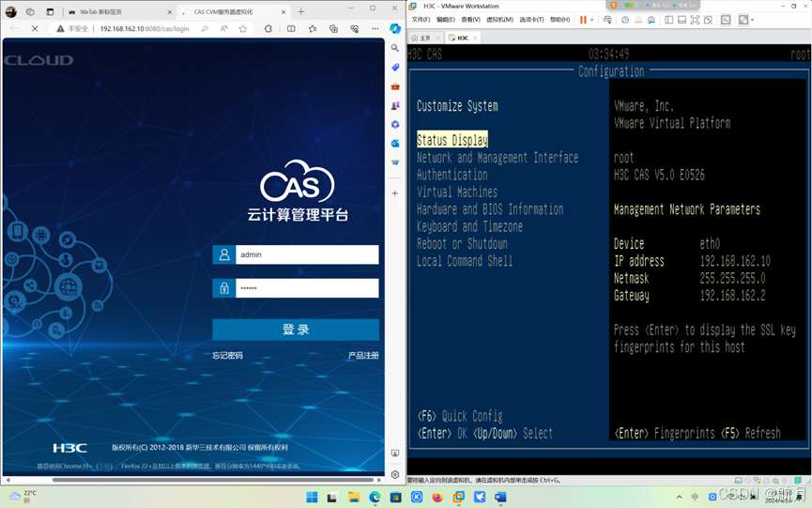Viewport: 812px width, 508px height.
Task: Toggle Edge split screen icon
Action: pos(291,28)
